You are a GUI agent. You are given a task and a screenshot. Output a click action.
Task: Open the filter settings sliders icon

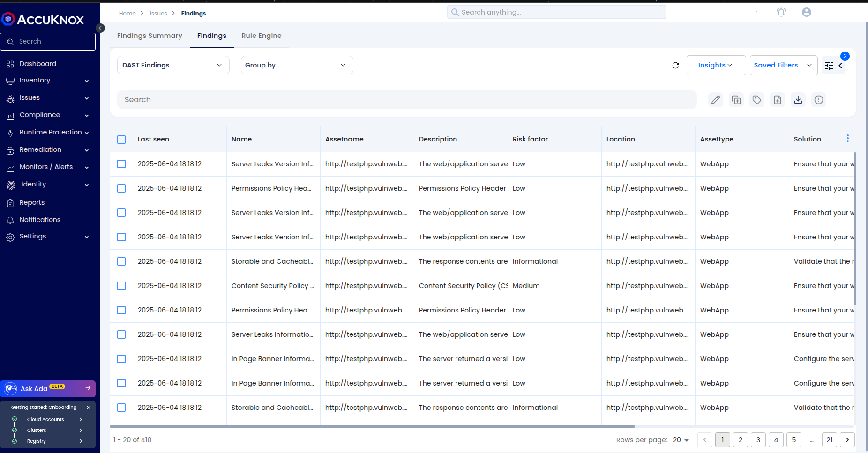click(x=829, y=66)
